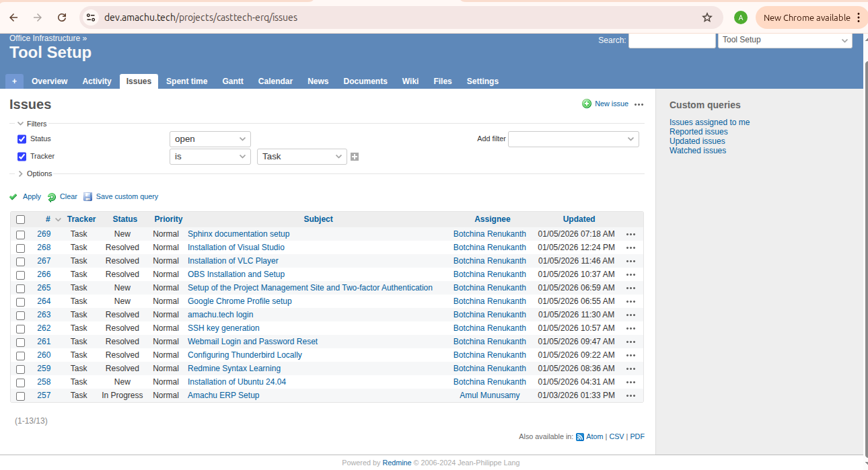Click the add Tracker value plus icon

coord(355,157)
